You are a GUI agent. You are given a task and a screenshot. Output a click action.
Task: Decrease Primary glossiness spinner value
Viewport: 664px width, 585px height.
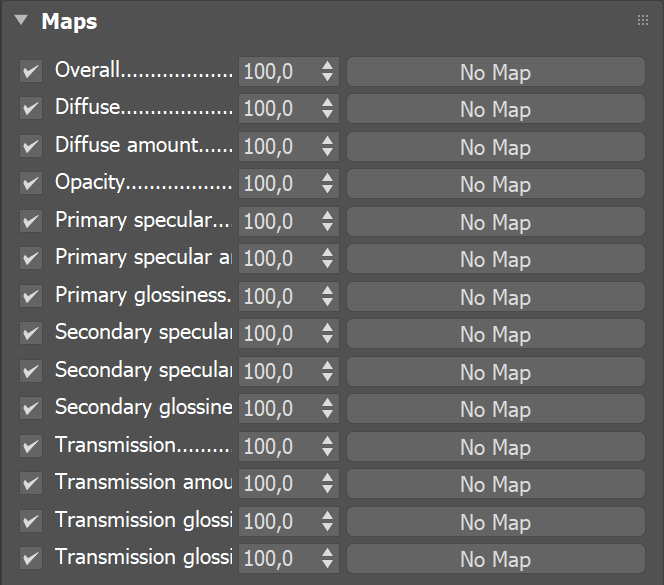pos(327,302)
